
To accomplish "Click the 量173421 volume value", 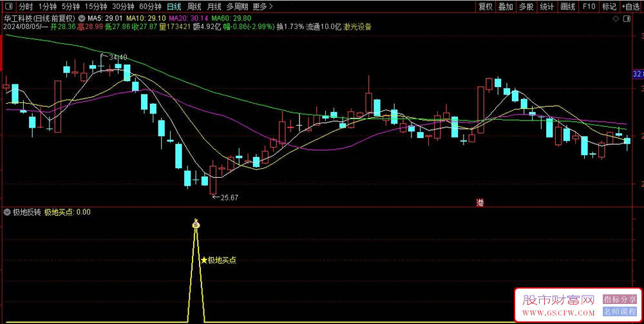I will click(x=175, y=27).
